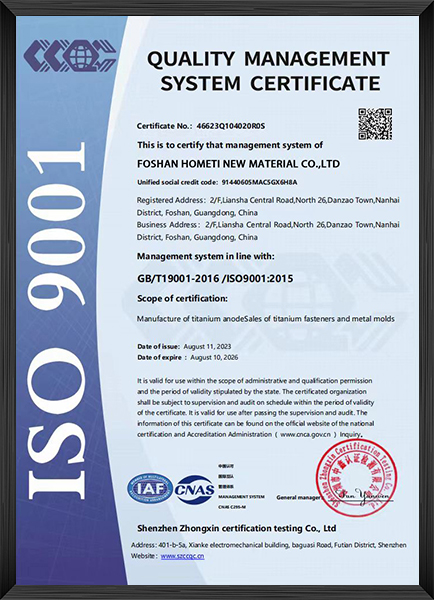Select issue date 'August 11, 2023'

(x=207, y=346)
